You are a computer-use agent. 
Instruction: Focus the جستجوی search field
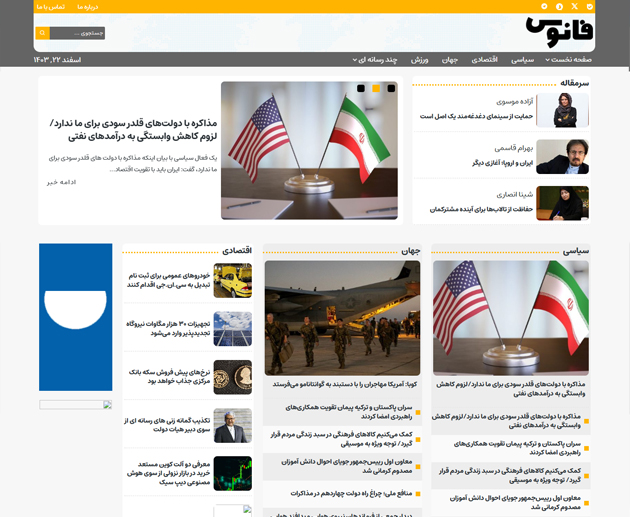tap(78, 33)
